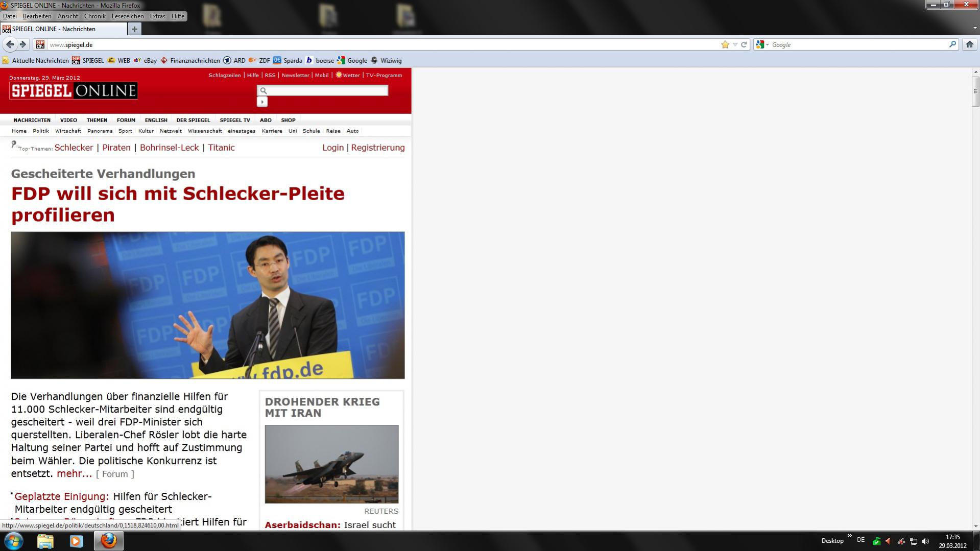Click the search magnifier in Google box
980x551 pixels.
pos(952,44)
